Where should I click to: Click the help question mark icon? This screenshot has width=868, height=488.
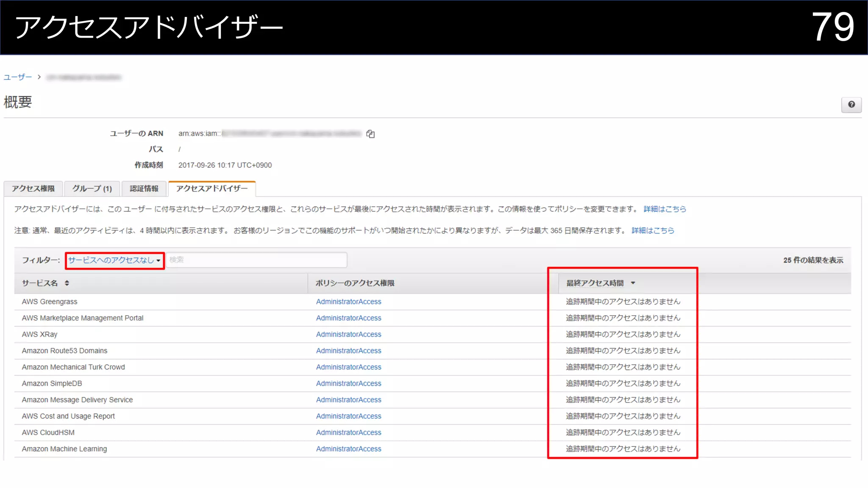(x=851, y=105)
